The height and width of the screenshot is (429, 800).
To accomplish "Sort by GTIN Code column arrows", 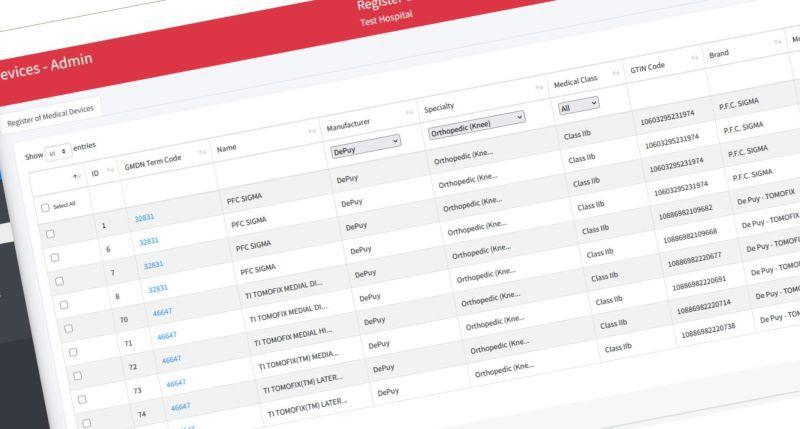I will [695, 58].
